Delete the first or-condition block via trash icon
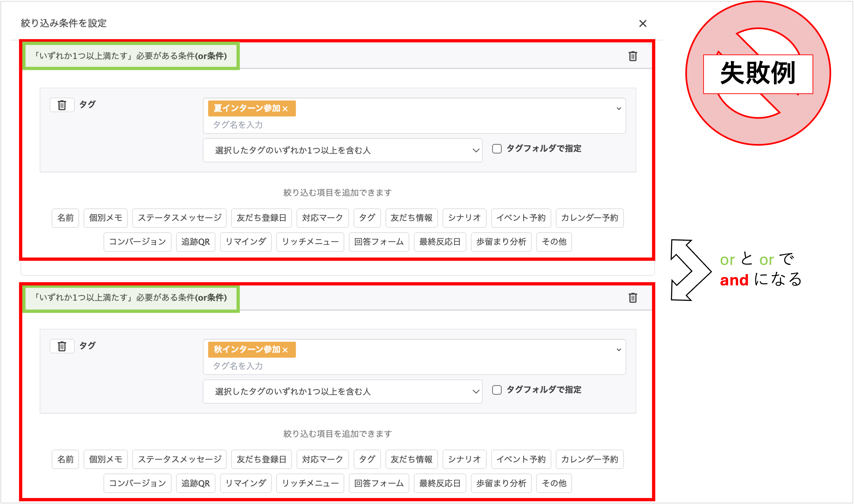 tap(633, 56)
